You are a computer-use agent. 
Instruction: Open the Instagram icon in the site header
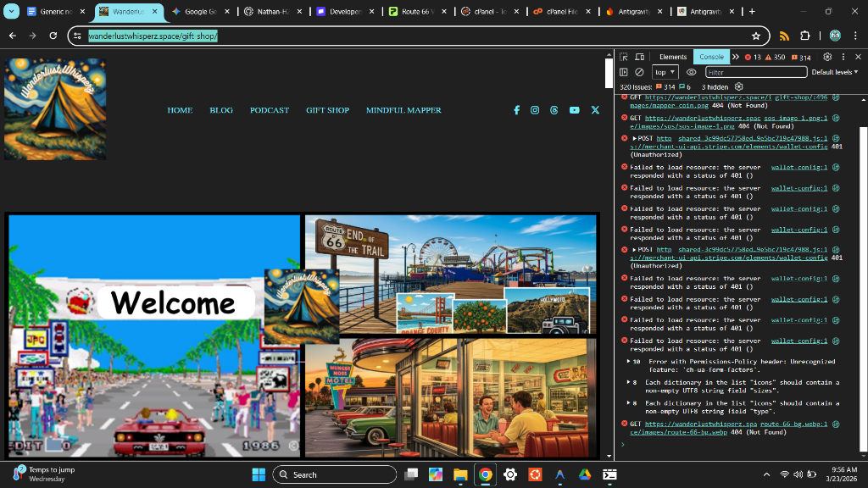[x=535, y=110]
